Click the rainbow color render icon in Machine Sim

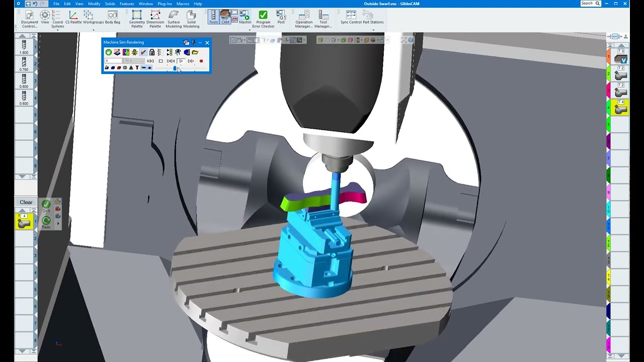(x=126, y=52)
